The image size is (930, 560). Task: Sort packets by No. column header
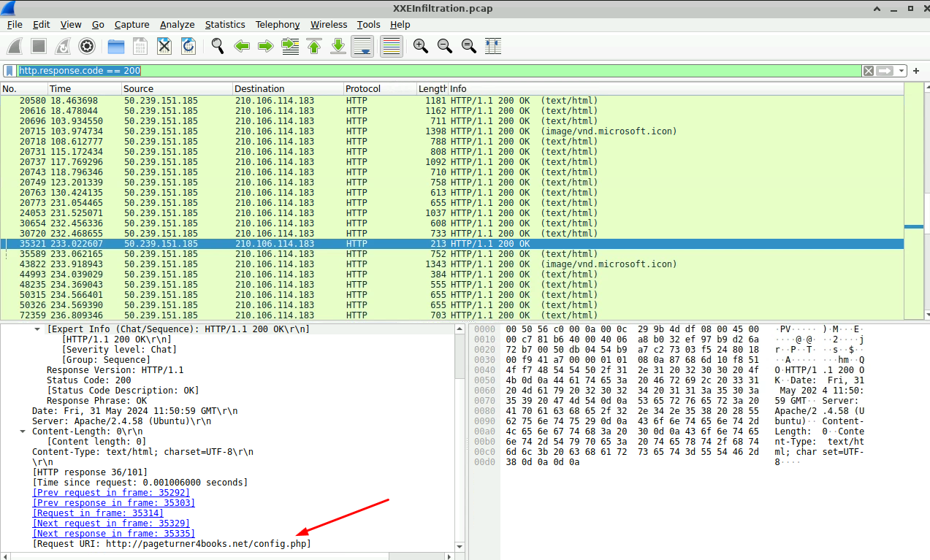click(x=23, y=88)
